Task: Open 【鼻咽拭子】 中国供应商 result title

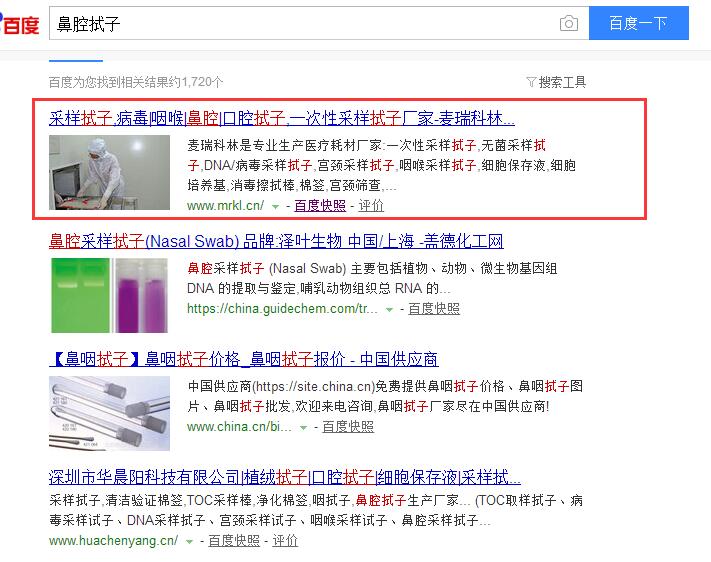Action: click(x=243, y=359)
